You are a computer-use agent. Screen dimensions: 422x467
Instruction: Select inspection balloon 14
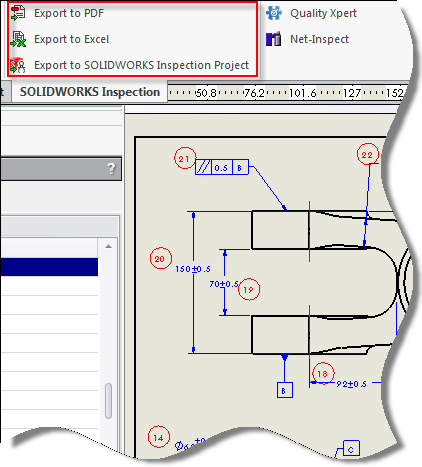(x=159, y=437)
